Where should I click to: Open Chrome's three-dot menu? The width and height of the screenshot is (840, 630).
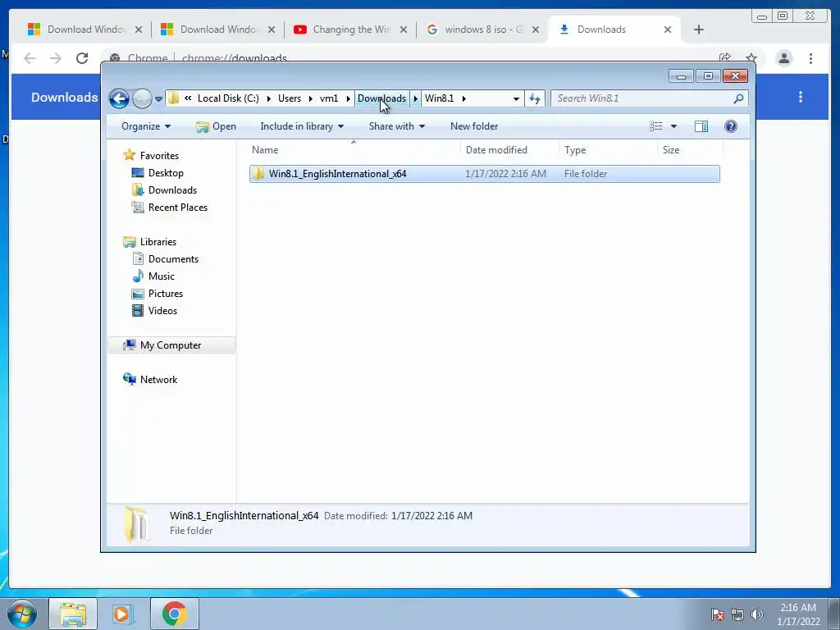pos(810,58)
